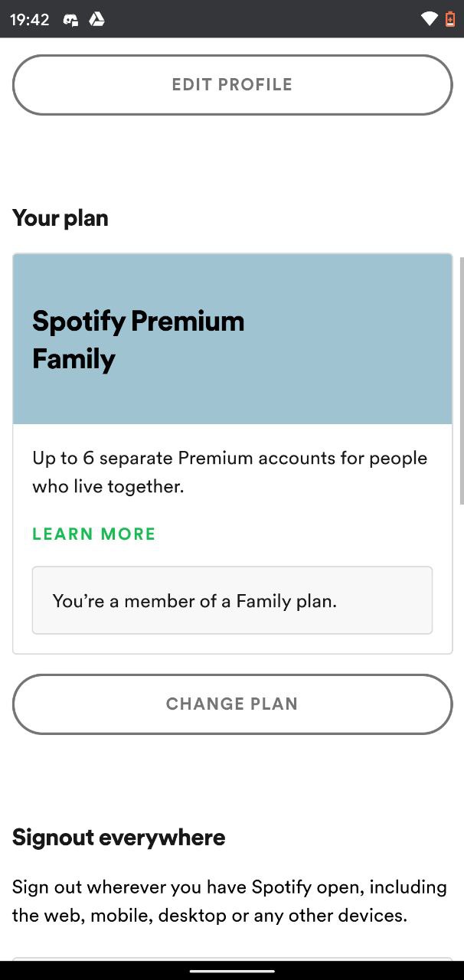464x980 pixels.
Task: Click the Change Plan button
Action: 232,704
